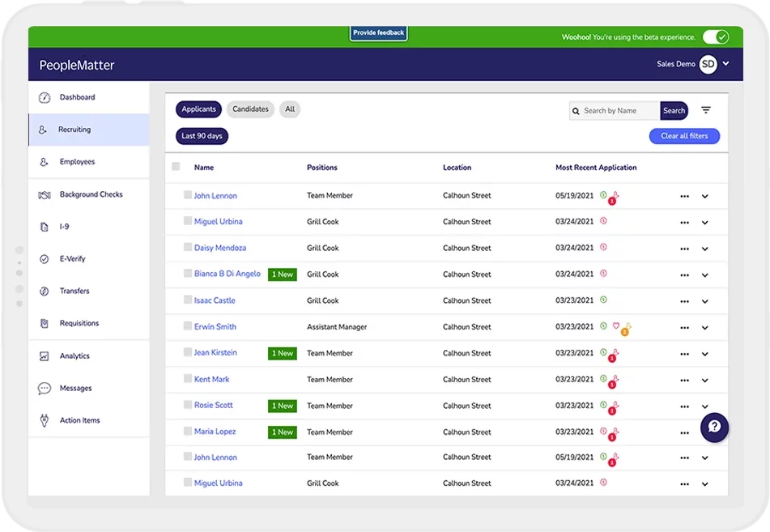The width and height of the screenshot is (770, 532).
Task: Expand the Kent Mark row details
Action: (704, 380)
